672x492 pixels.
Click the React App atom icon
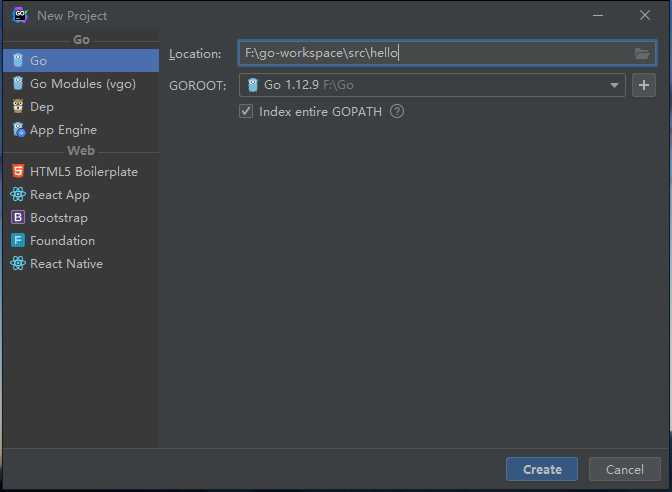18,194
